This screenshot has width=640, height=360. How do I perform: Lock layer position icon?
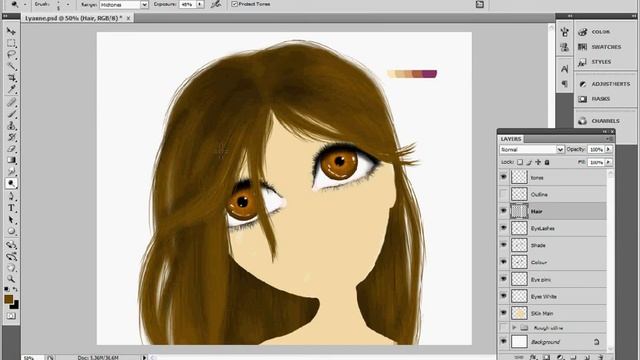[538, 162]
